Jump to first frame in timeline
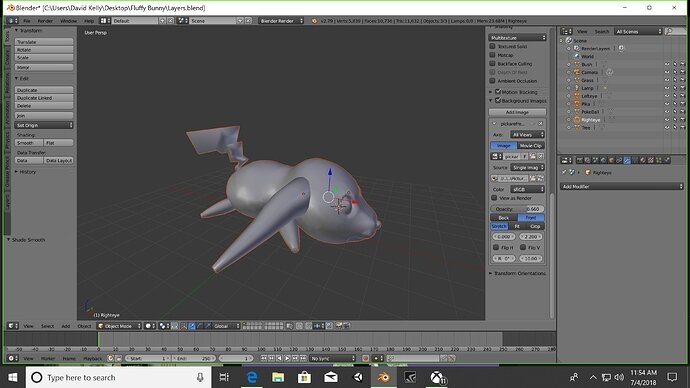Screen dimensions: 690x388 point(264,359)
